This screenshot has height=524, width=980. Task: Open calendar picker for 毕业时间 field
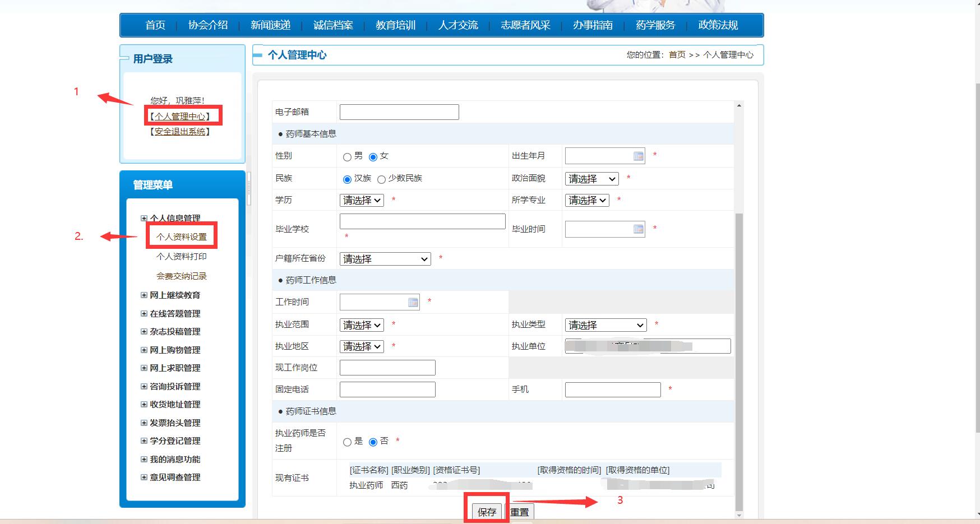click(638, 229)
